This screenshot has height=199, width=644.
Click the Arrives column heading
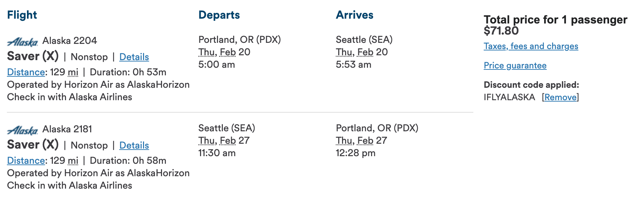[x=354, y=15]
